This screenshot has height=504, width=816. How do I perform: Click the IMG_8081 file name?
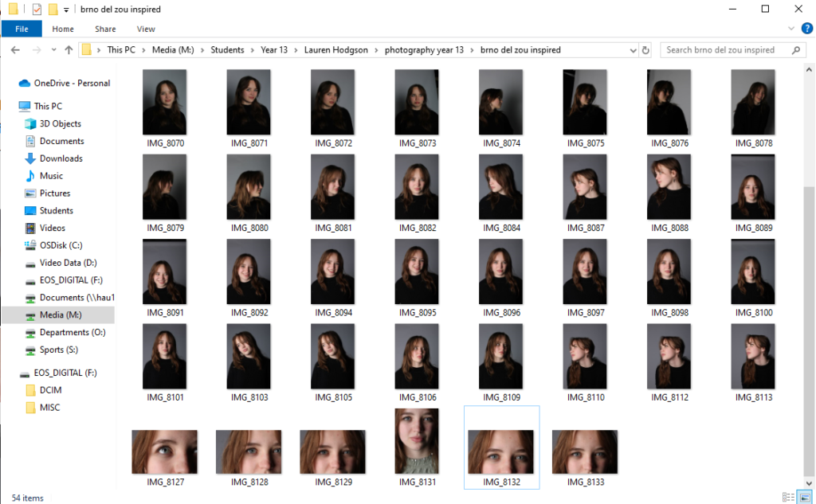pos(334,228)
